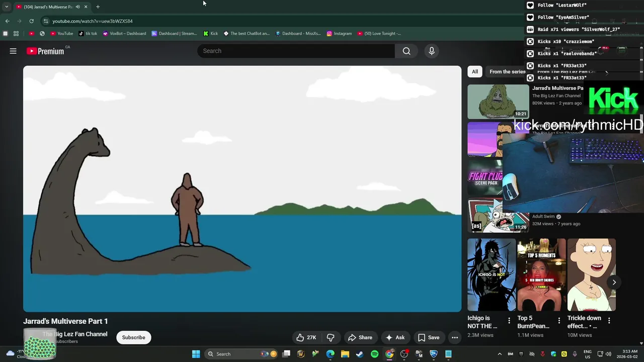Screen dimensions: 644x362
Task: Open Dashboard | Stream... bookmark
Action: pos(174,34)
